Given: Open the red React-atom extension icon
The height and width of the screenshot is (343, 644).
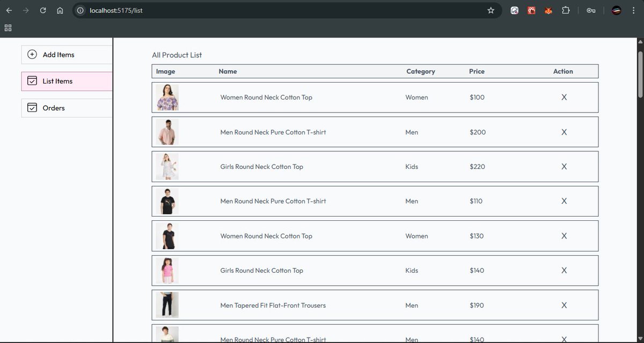Looking at the screenshot, I should point(531,10).
